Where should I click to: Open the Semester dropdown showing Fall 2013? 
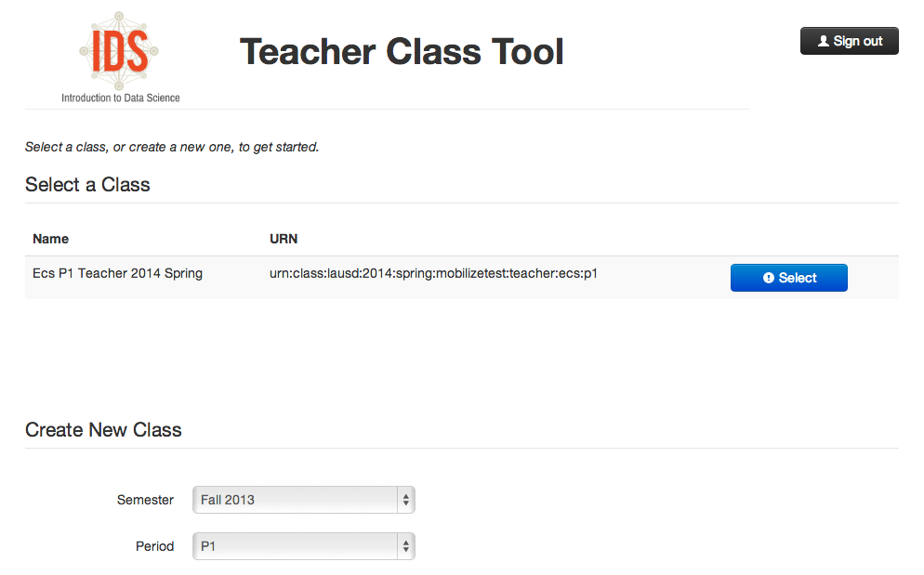[x=295, y=500]
